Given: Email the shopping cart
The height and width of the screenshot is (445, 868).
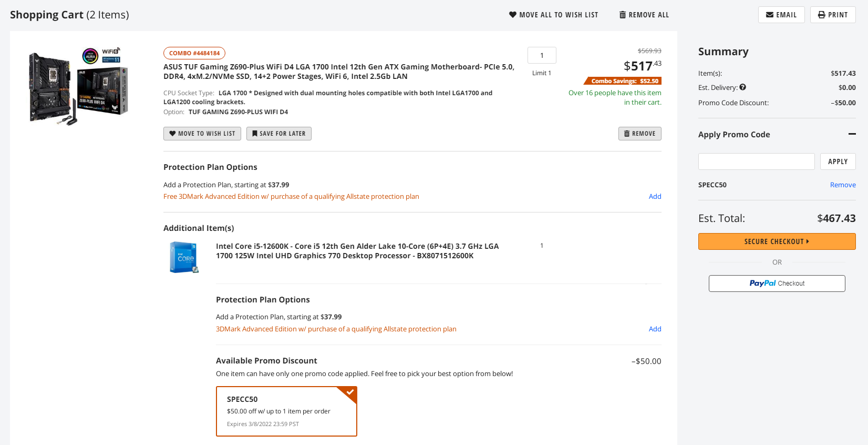Looking at the screenshot, I should pyautogui.click(x=781, y=15).
